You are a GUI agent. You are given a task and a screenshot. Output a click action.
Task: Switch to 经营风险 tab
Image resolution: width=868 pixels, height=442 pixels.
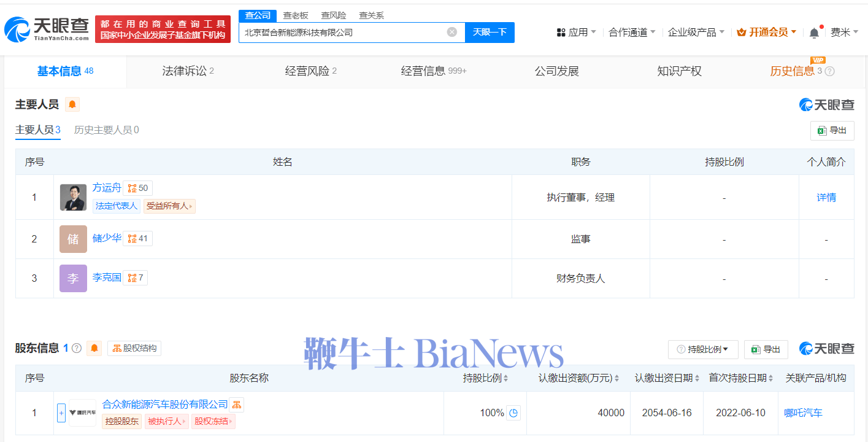click(310, 71)
